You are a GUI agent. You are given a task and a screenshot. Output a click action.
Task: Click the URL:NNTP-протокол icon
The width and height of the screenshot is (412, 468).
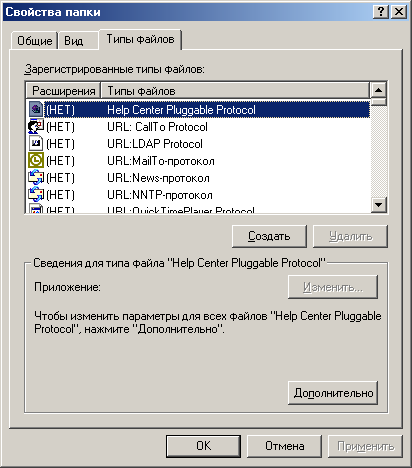[x=36, y=194]
